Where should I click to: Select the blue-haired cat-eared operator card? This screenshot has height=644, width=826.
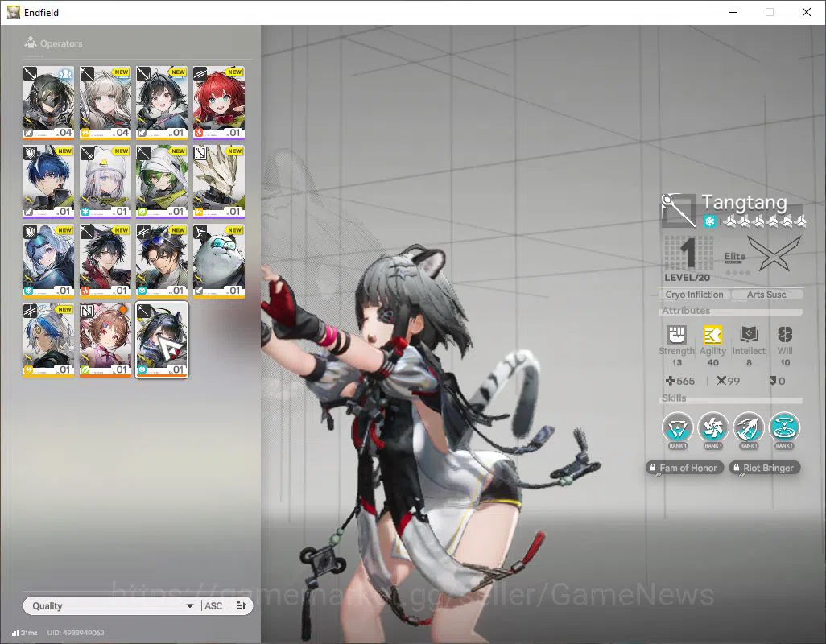(48, 181)
